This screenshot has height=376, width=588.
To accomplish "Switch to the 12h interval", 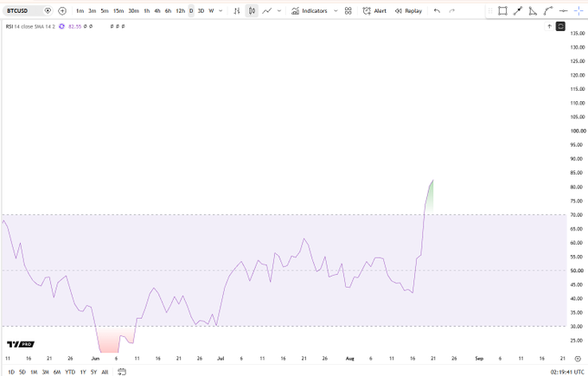I will tap(181, 11).
